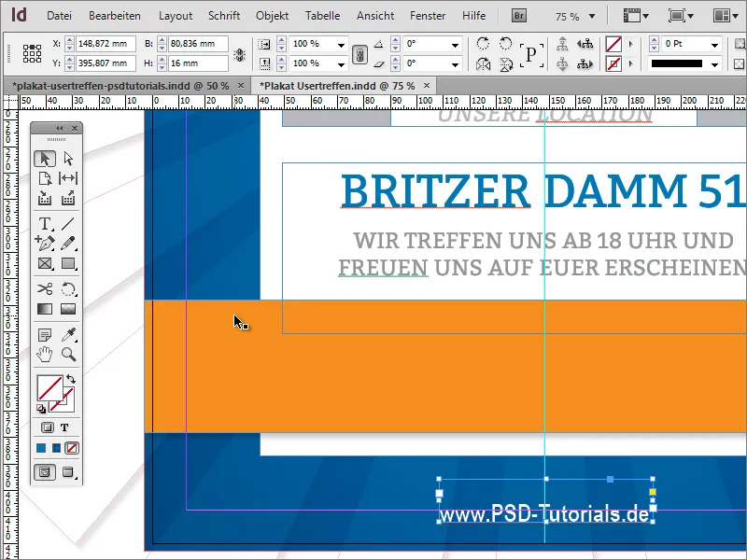Viewport: 747px width, 560px height.
Task: Open shear angle dropdown
Action: point(456,63)
